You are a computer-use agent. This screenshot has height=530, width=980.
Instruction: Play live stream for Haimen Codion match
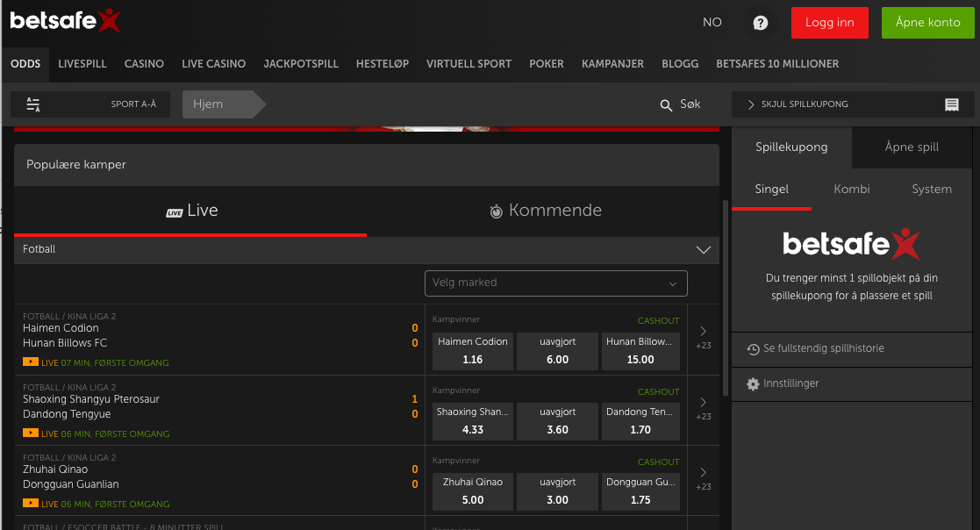click(x=30, y=362)
